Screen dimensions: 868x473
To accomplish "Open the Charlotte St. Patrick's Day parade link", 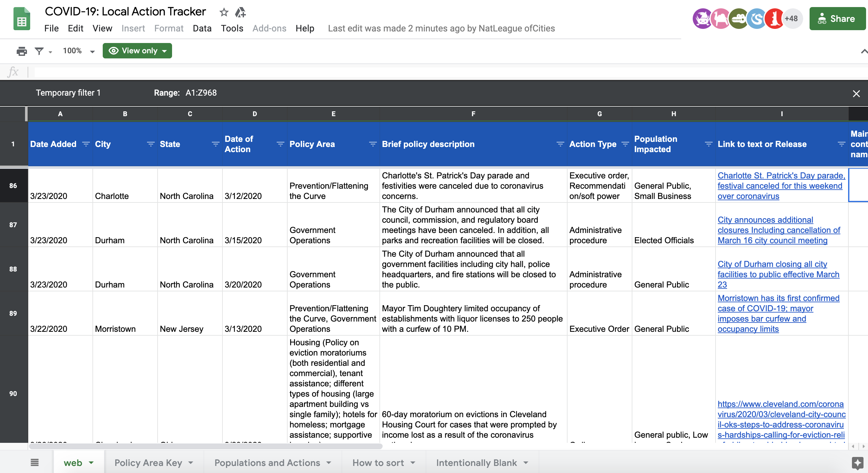I will [x=781, y=185].
